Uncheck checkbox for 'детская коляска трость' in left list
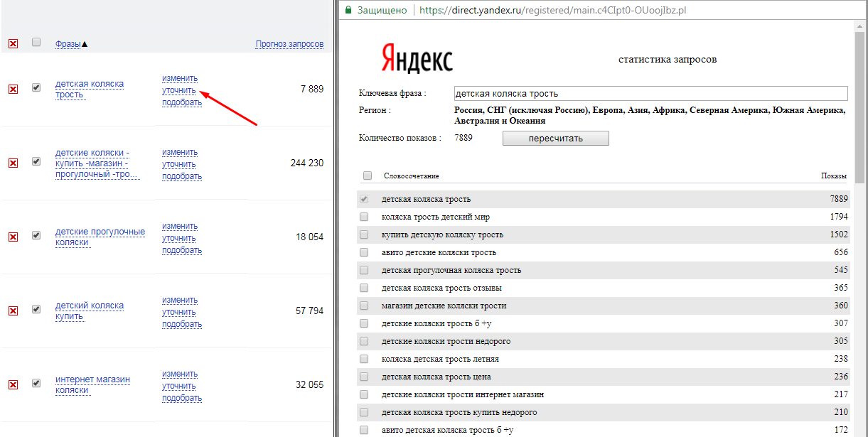 click(x=36, y=87)
